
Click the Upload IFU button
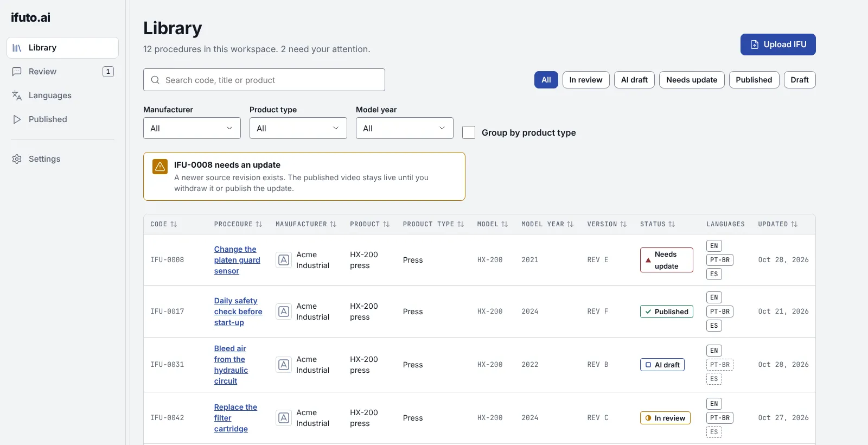pyautogui.click(x=778, y=44)
